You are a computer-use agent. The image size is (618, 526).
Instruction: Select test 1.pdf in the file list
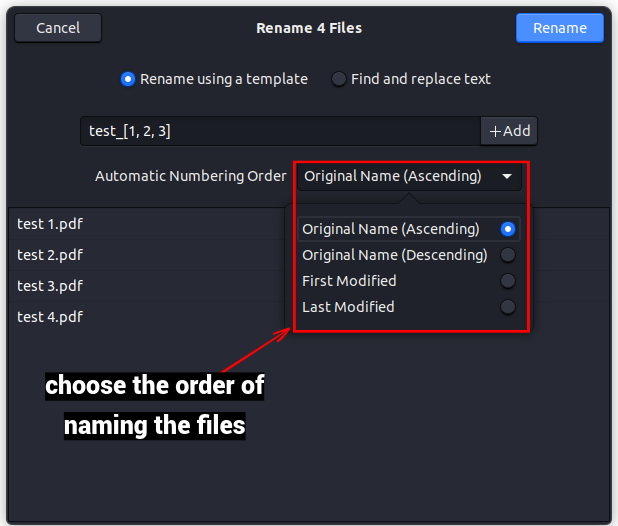coord(50,224)
